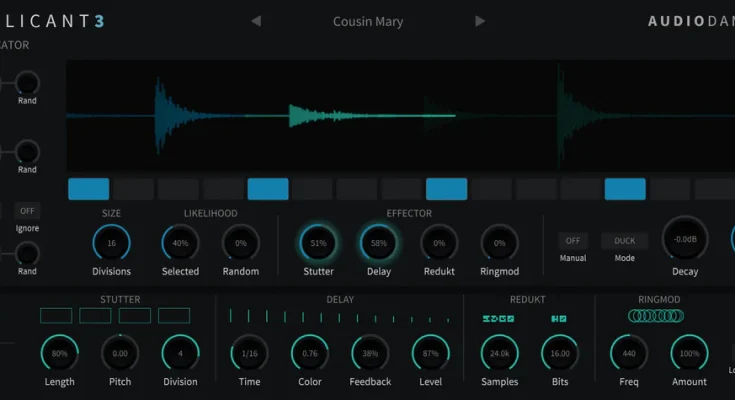Load the previous preset with left arrow
The image size is (735, 400).
pos(256,21)
